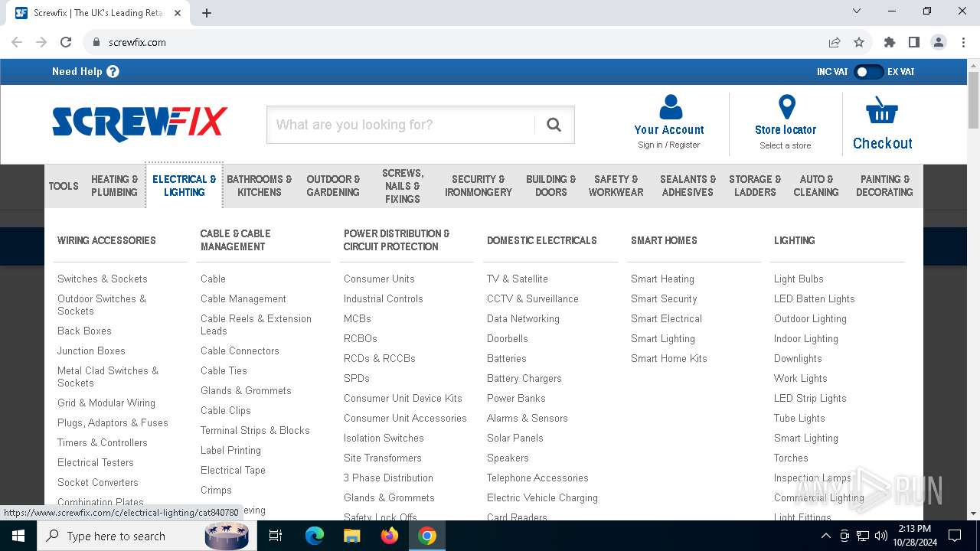
Task: Go to Cable Management category
Action: tap(243, 298)
